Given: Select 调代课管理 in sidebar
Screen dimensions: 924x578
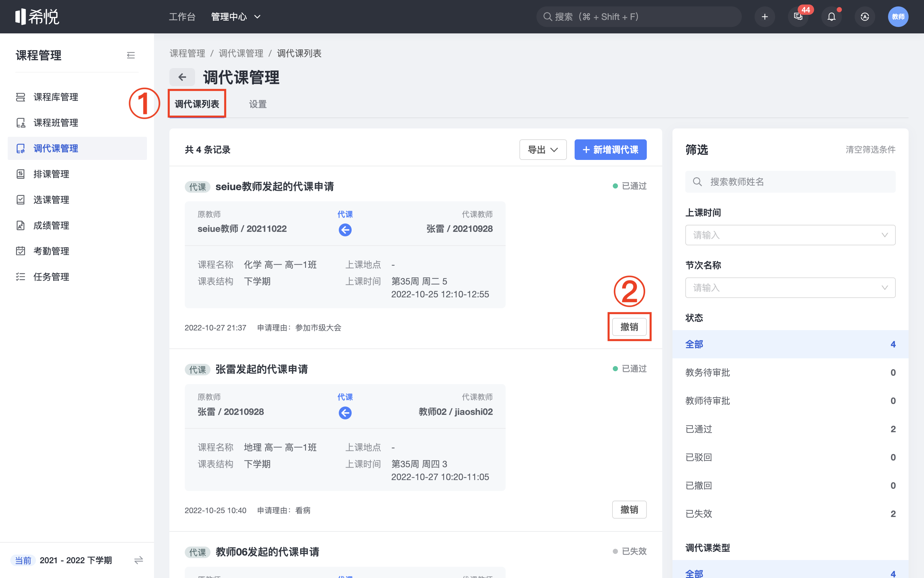Looking at the screenshot, I should (x=77, y=148).
